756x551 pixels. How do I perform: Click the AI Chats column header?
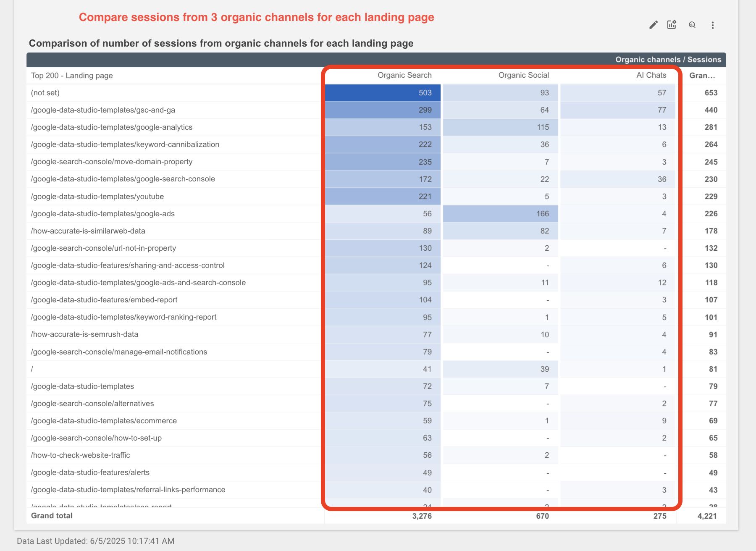pyautogui.click(x=651, y=75)
